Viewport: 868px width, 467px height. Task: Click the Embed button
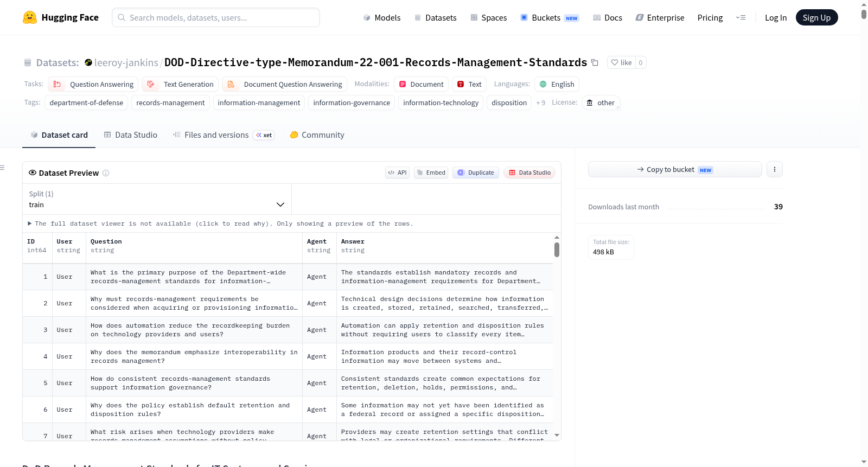point(431,172)
